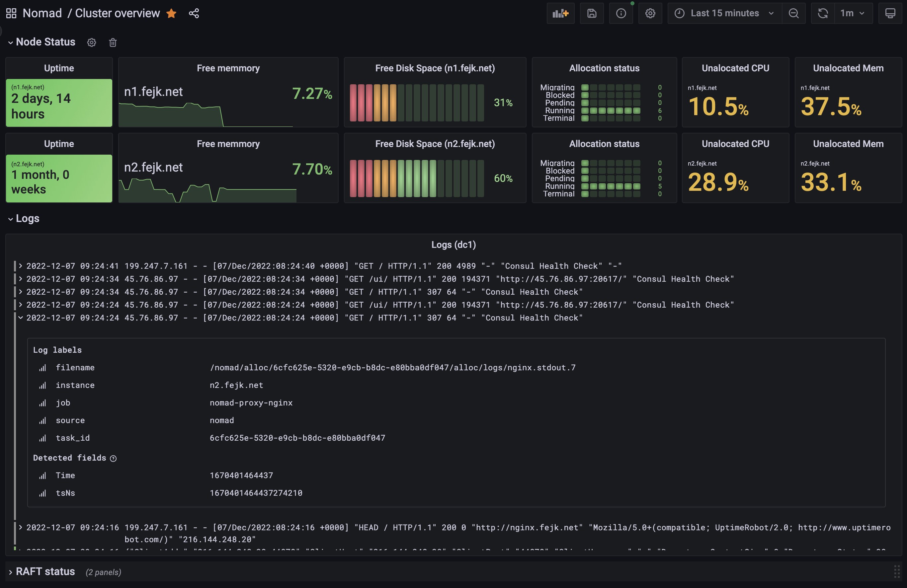907x588 pixels.
Task: Click the Free Disk Space n2 bar gauge
Action: [x=417, y=178]
